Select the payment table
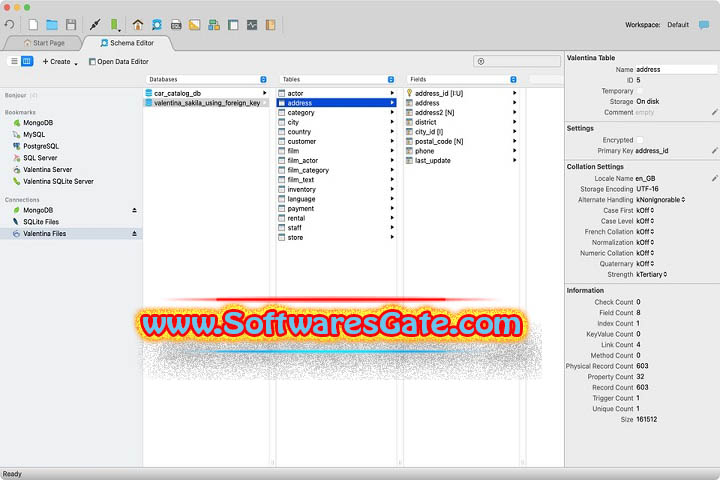 tap(336, 209)
